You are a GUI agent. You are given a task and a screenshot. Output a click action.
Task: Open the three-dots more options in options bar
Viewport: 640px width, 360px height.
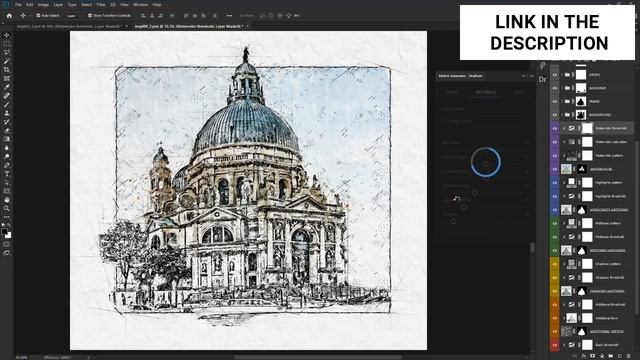pyautogui.click(x=229, y=16)
